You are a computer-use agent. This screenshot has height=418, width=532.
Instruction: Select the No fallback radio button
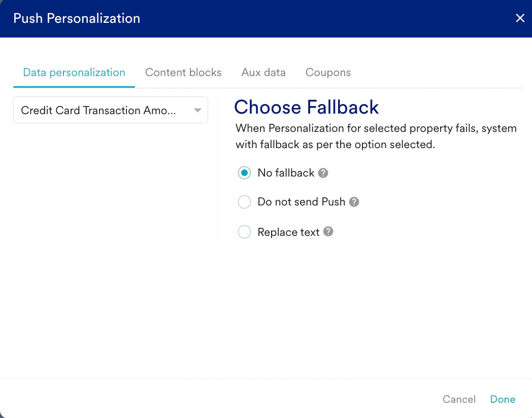point(245,173)
